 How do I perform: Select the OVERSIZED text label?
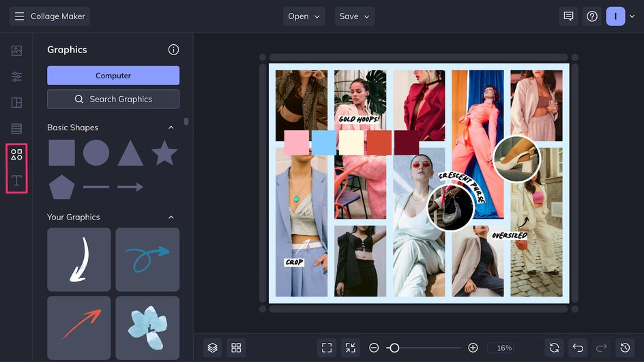click(x=510, y=235)
